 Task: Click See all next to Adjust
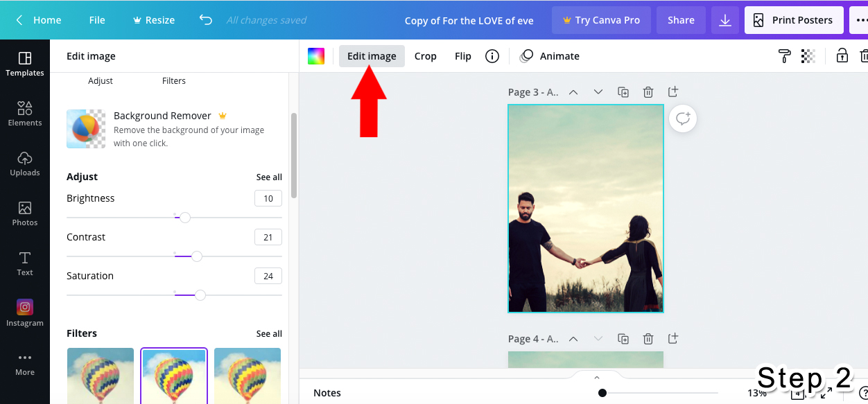point(269,177)
